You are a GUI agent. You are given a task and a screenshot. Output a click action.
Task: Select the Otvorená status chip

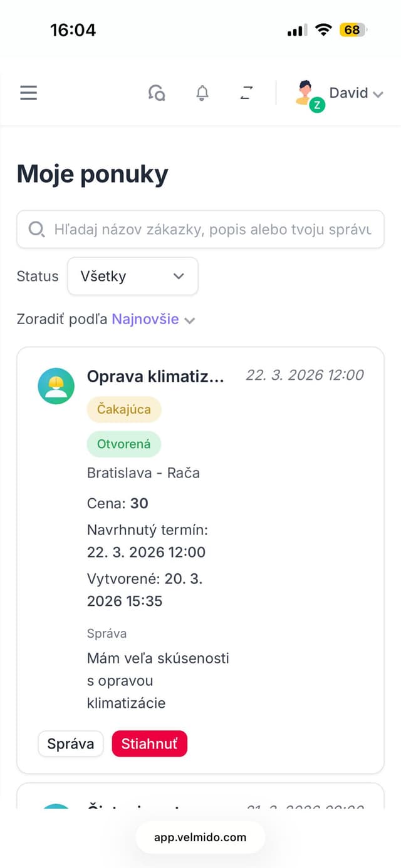(x=123, y=444)
